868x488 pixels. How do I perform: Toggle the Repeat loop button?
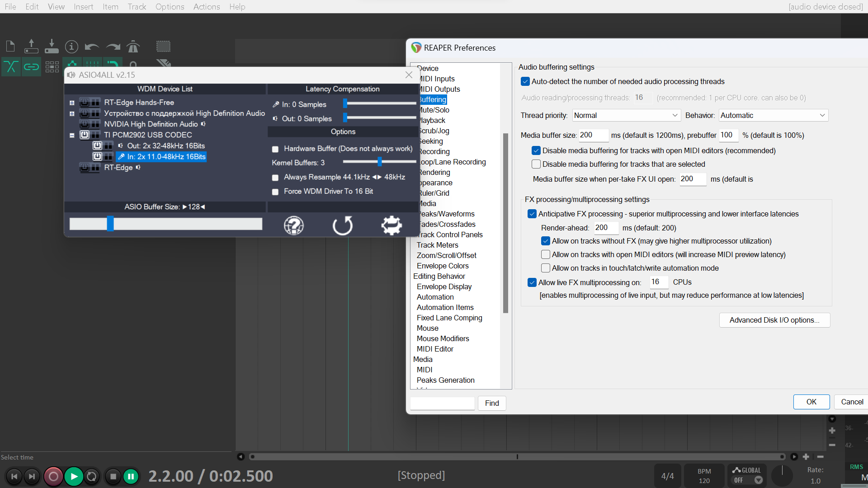pos(92,476)
